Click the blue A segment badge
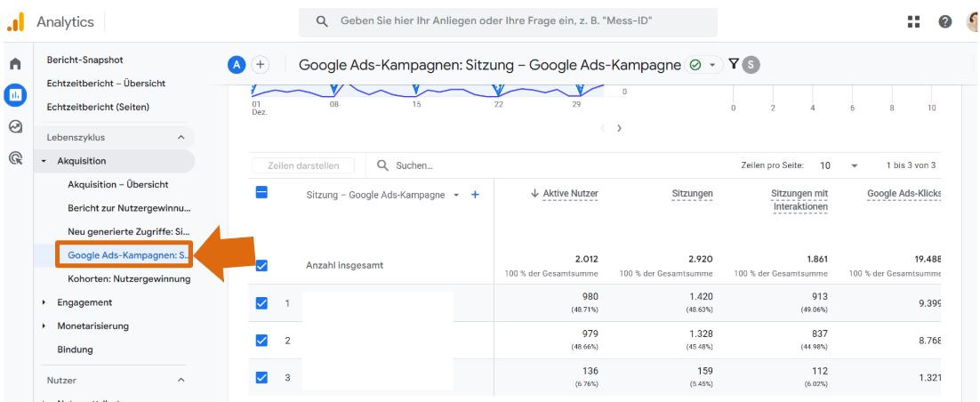The width and height of the screenshot is (980, 402). pyautogui.click(x=237, y=64)
